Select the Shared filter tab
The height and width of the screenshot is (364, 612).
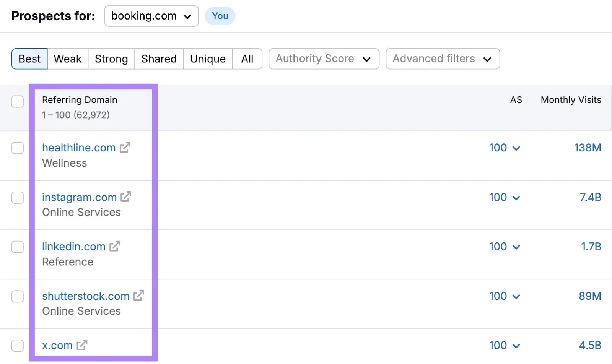159,58
